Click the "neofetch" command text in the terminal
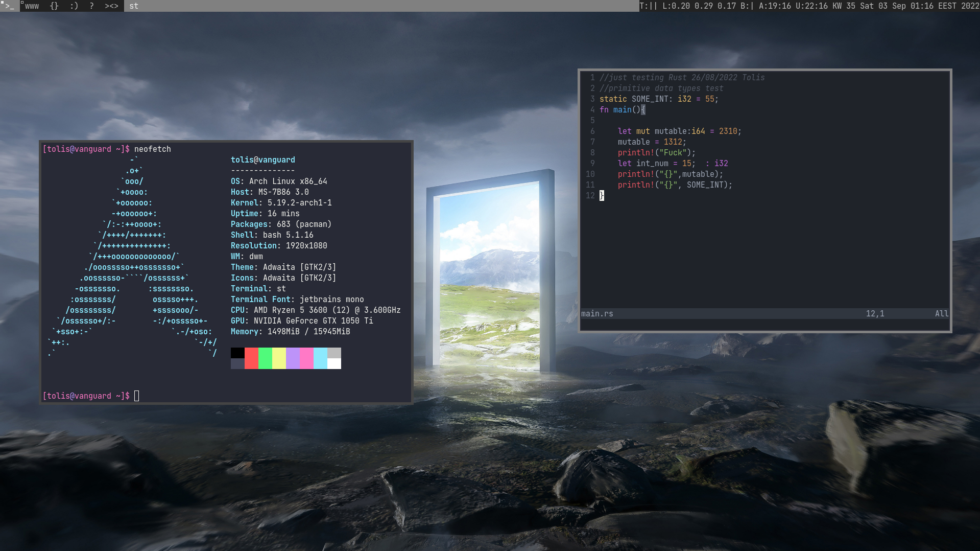This screenshot has width=980, height=551. point(153,149)
